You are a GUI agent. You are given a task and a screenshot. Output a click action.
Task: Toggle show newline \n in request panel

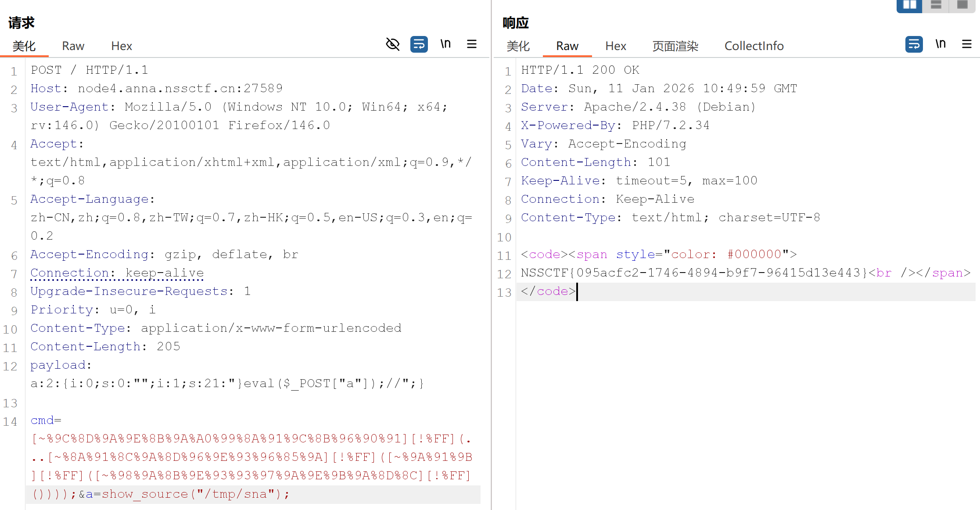(445, 44)
